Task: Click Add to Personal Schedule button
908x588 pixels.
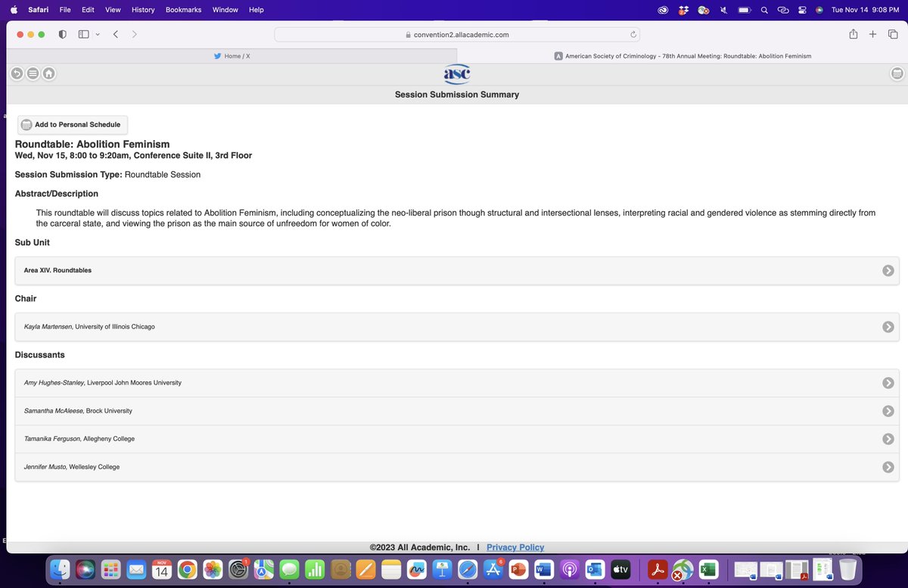Action: 73,125
